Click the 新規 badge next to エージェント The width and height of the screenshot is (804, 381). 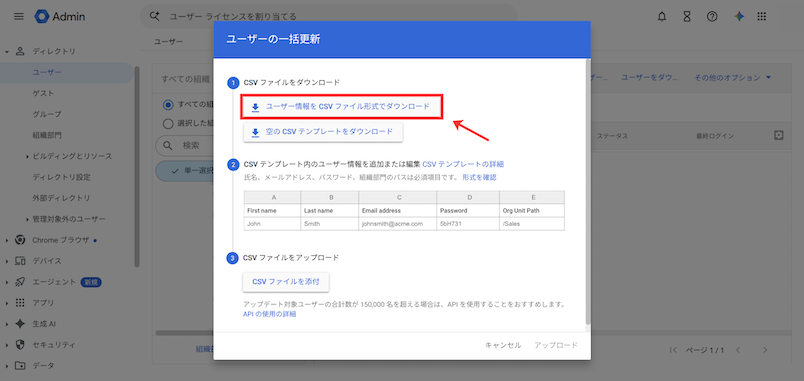click(x=91, y=282)
